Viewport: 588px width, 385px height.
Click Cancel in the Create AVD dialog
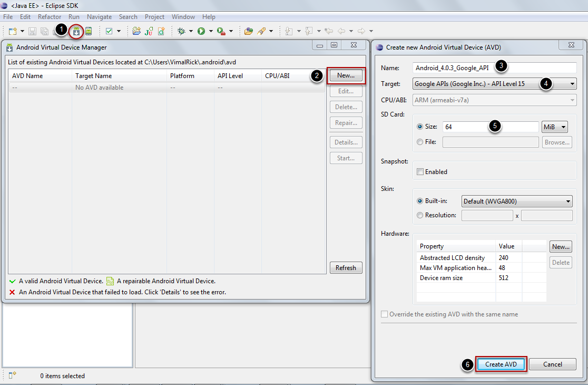pos(552,364)
